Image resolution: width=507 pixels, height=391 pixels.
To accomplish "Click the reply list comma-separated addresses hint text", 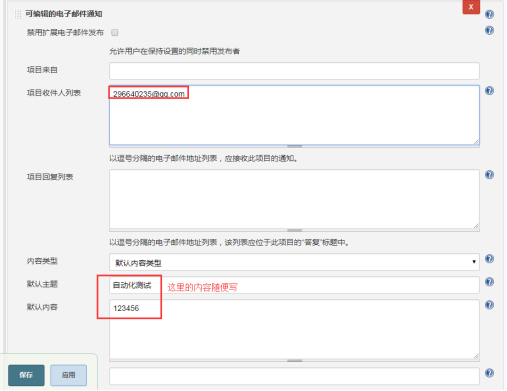I will 229,242.
